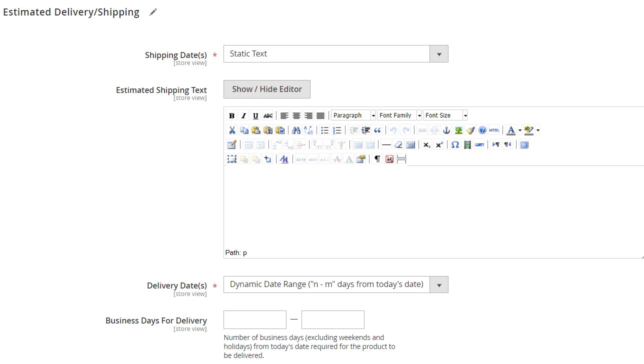The image size is (644, 364).
Task: Click the Show / Hide Editor button
Action: point(266,89)
